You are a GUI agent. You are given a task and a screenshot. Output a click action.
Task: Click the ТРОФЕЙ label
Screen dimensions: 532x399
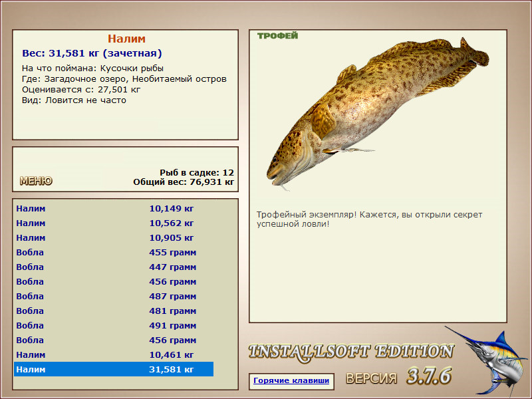pyautogui.click(x=277, y=36)
